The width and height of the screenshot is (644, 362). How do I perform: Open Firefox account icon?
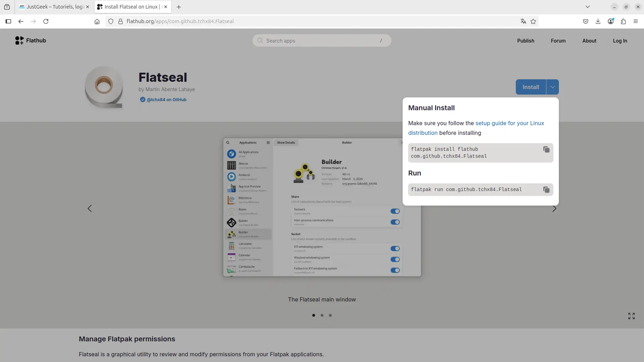tap(611, 21)
